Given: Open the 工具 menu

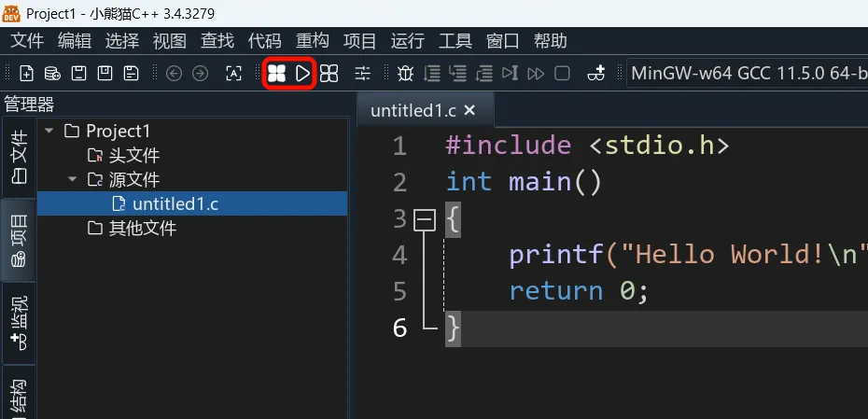Looking at the screenshot, I should pos(455,41).
